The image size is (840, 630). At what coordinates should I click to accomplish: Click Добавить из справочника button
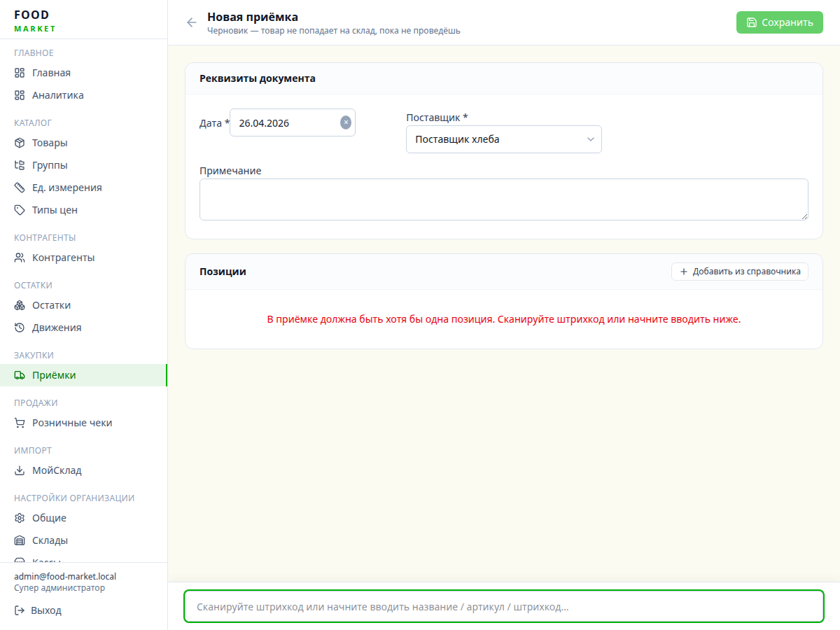pyautogui.click(x=739, y=272)
